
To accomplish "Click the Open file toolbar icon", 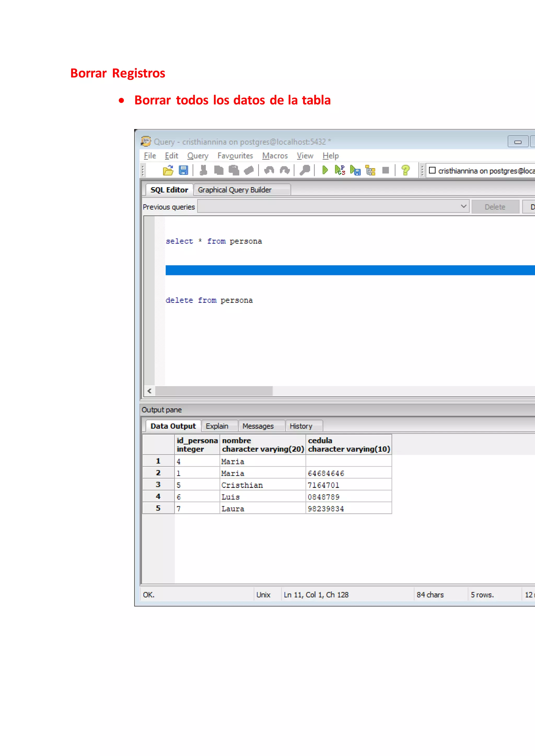I will click(168, 170).
